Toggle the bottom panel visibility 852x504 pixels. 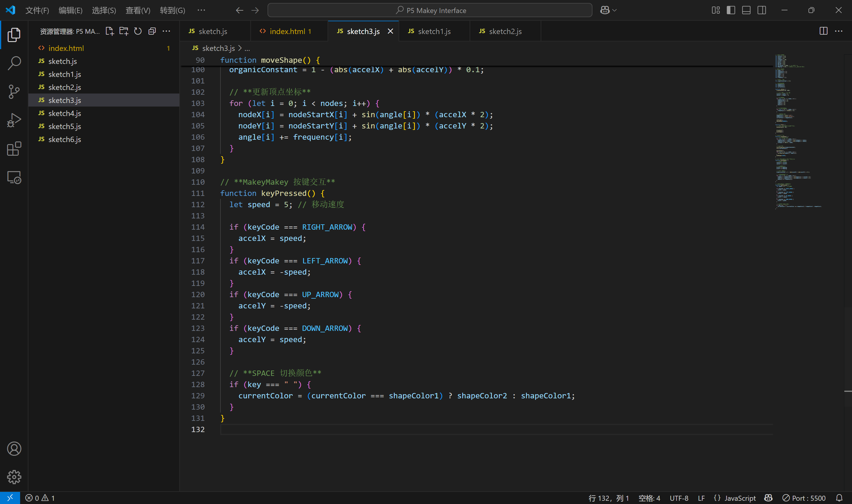click(x=746, y=10)
